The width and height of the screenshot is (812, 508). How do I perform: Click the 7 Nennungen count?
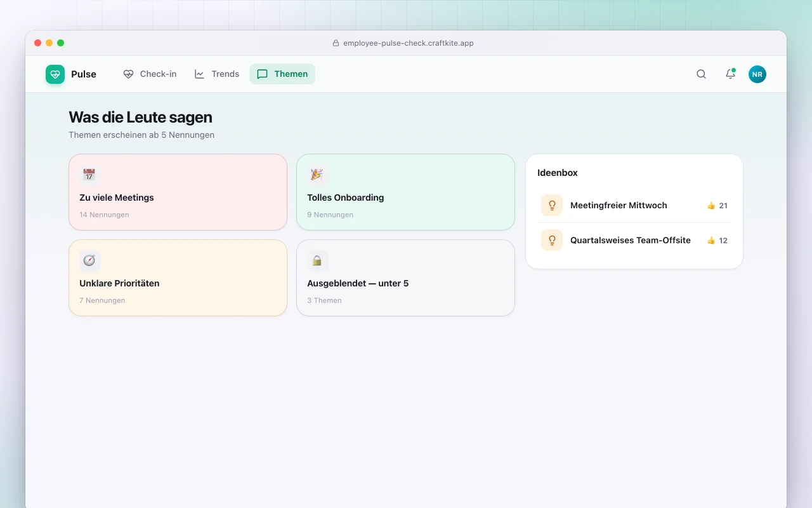[102, 300]
